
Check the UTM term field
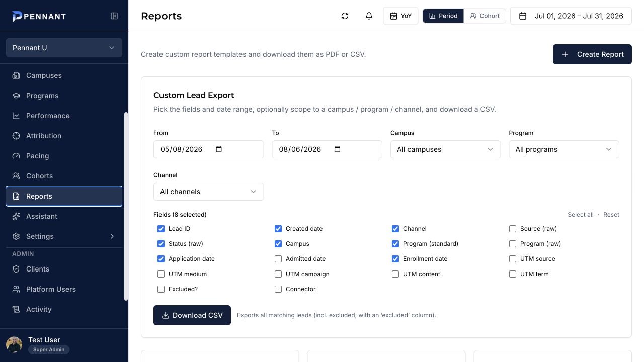click(513, 274)
